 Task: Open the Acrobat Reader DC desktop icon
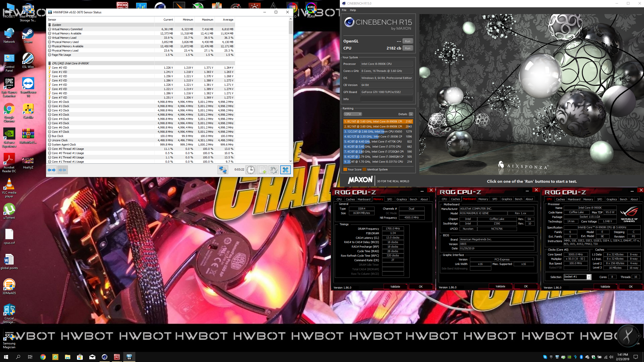[x=9, y=163]
